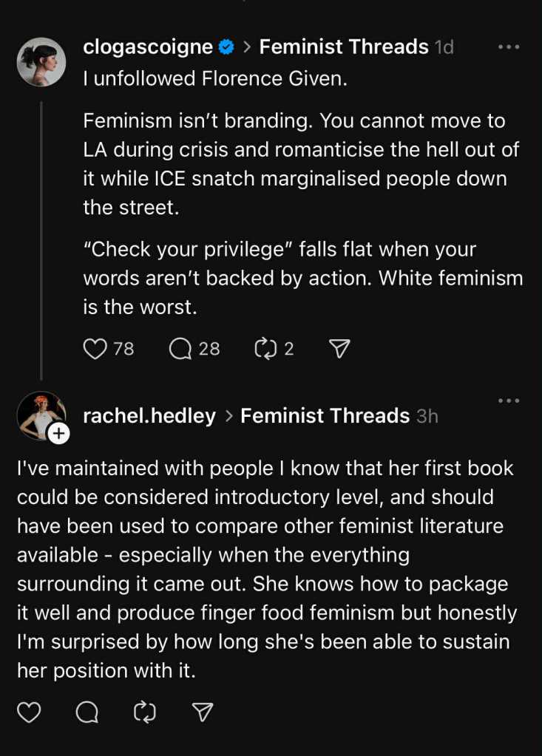Image resolution: width=542 pixels, height=756 pixels.
Task: View clogascoigne's profile picture
Action: pyautogui.click(x=41, y=61)
